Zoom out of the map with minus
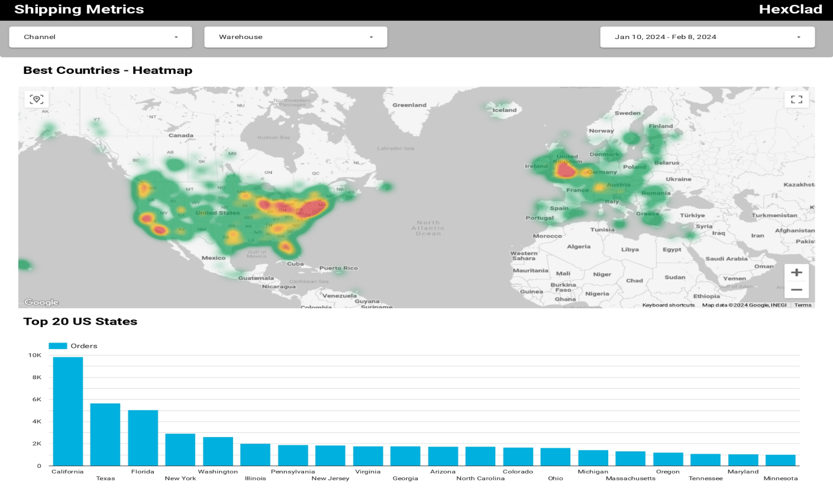Viewport: 833px width, 504px height. (796, 290)
